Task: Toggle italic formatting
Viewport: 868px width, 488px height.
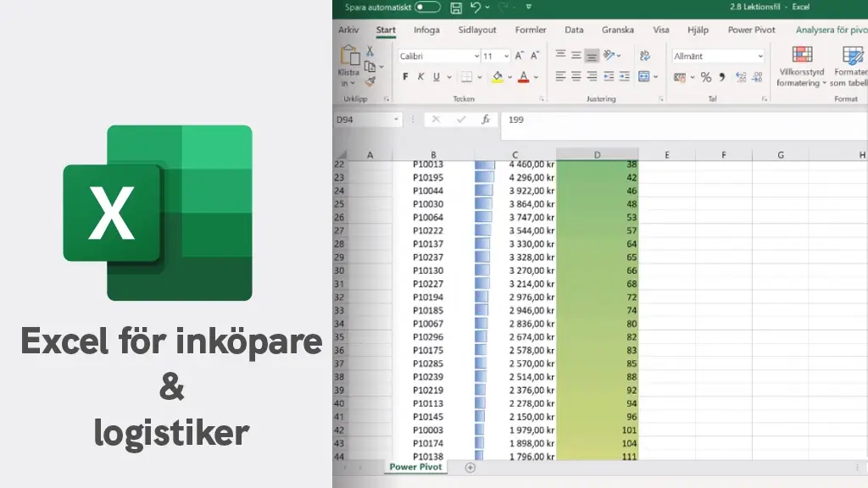Action: pos(420,76)
